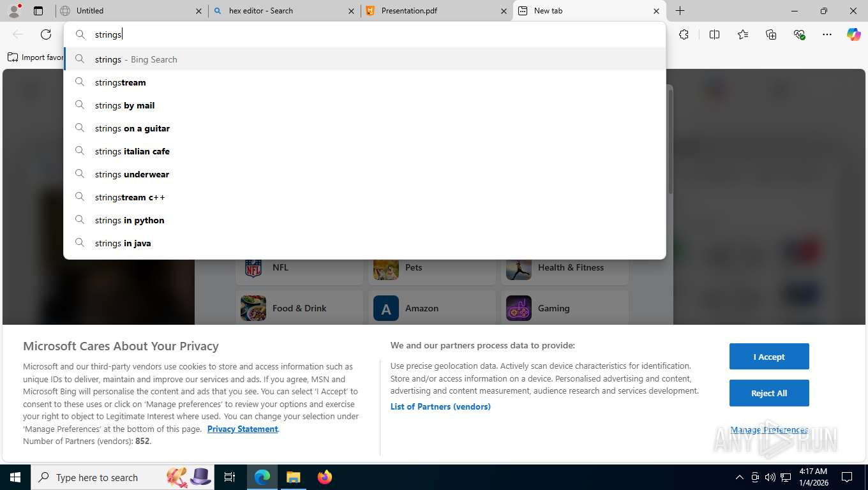The height and width of the screenshot is (490, 868).
Task: Open the Gaming topic tile
Action: 565,308
